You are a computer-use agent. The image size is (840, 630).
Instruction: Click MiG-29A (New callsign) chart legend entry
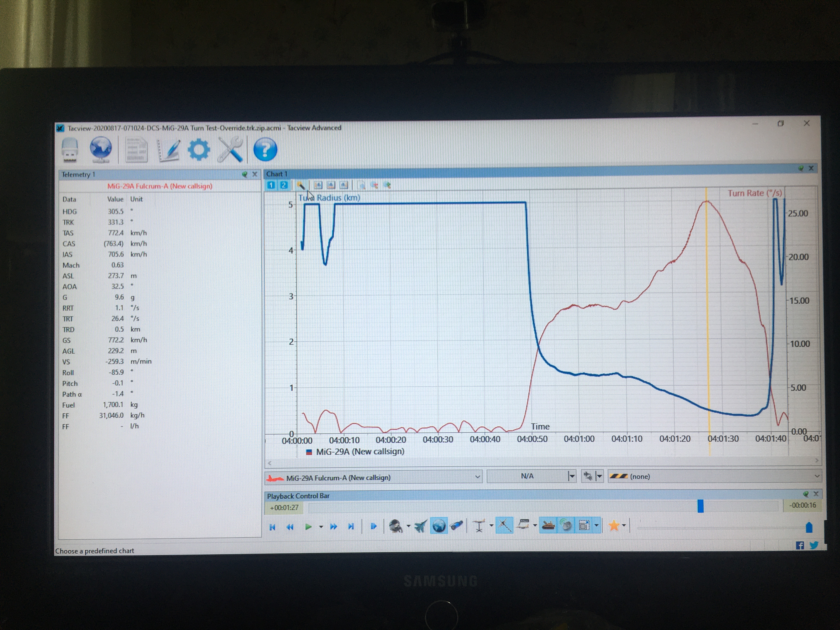(x=355, y=451)
